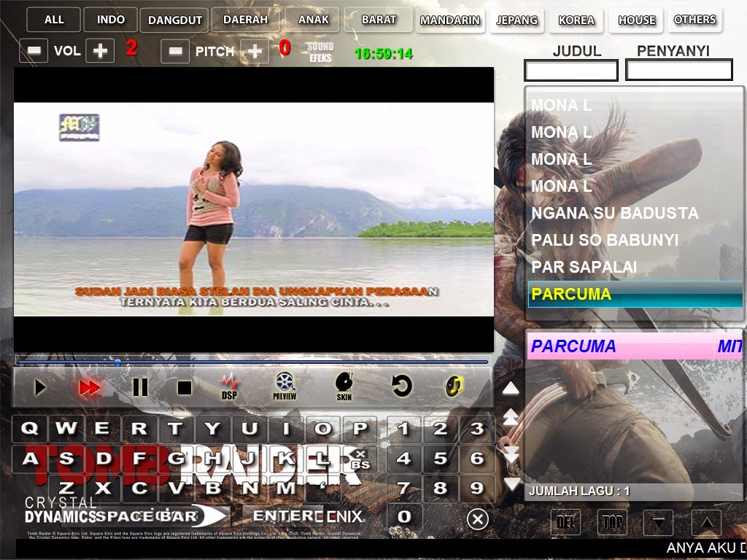Viewport: 747px width, 560px height.
Task: Tap the Q key on the keyboard
Action: click(29, 428)
